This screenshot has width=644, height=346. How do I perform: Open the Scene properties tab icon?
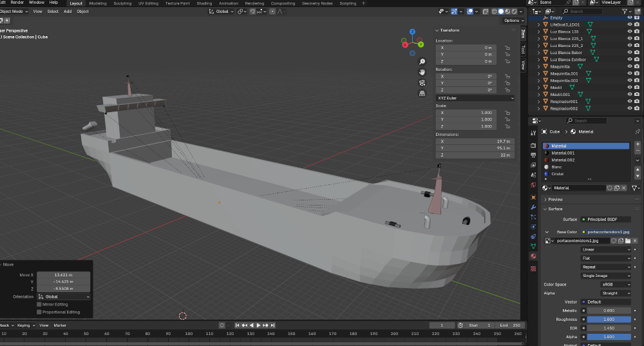[x=533, y=175]
